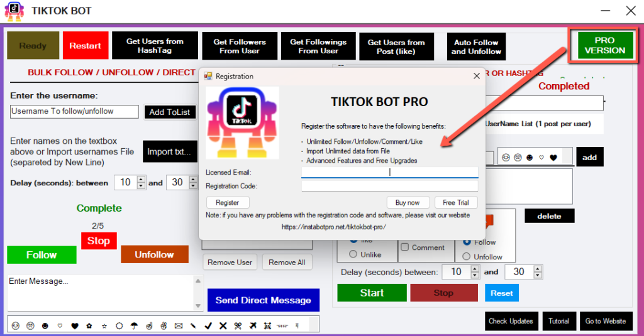This screenshot has height=336, width=644.
Task: Open the instabotpro.net tiktokbot-pro link
Action: (333, 227)
